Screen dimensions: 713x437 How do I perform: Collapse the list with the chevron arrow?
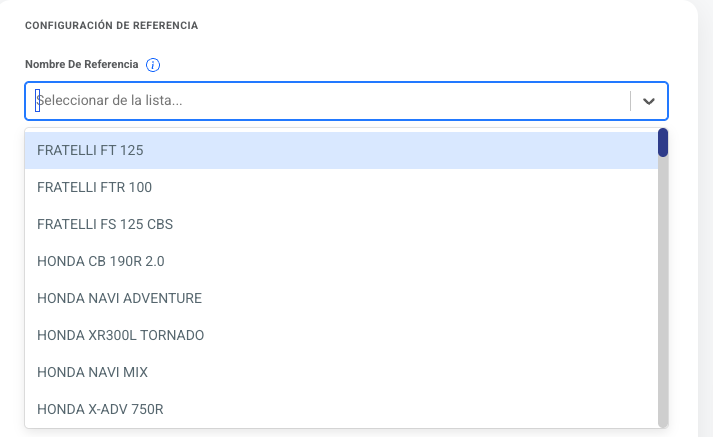(649, 101)
